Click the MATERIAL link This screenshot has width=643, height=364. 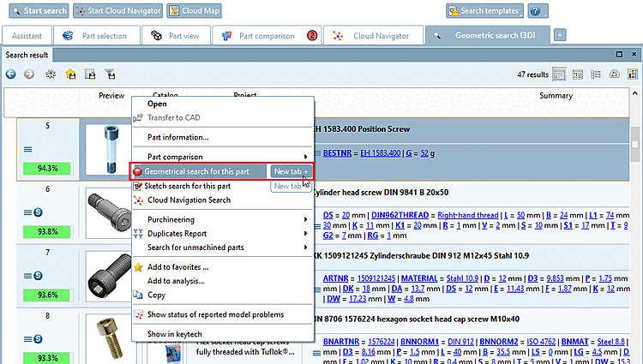tap(419, 278)
